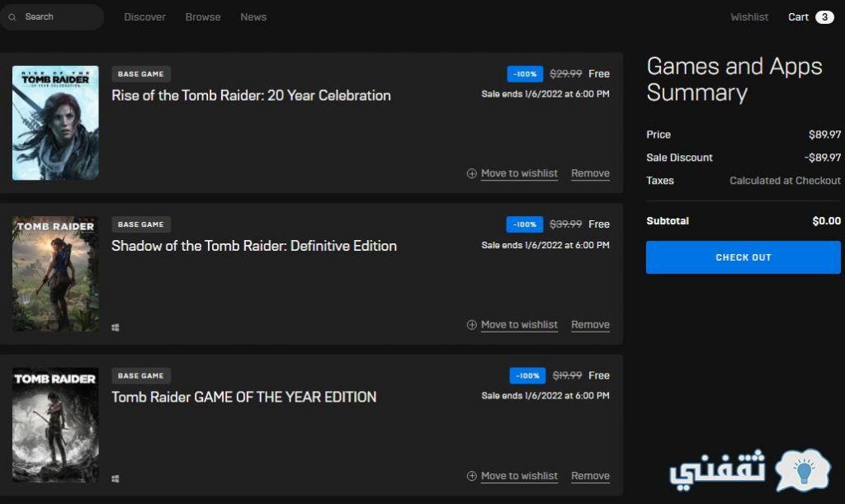
Task: Click the Free label on Tomb Raider GOTY
Action: [x=599, y=375]
